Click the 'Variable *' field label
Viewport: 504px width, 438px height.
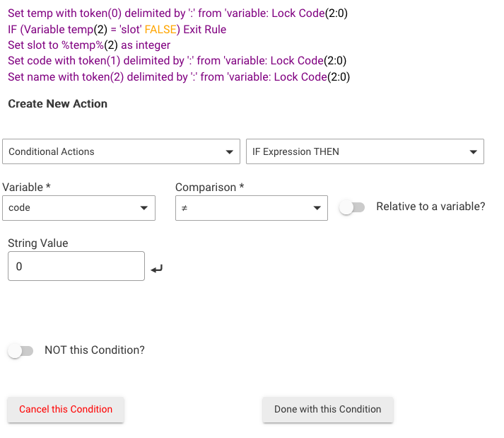click(x=26, y=187)
